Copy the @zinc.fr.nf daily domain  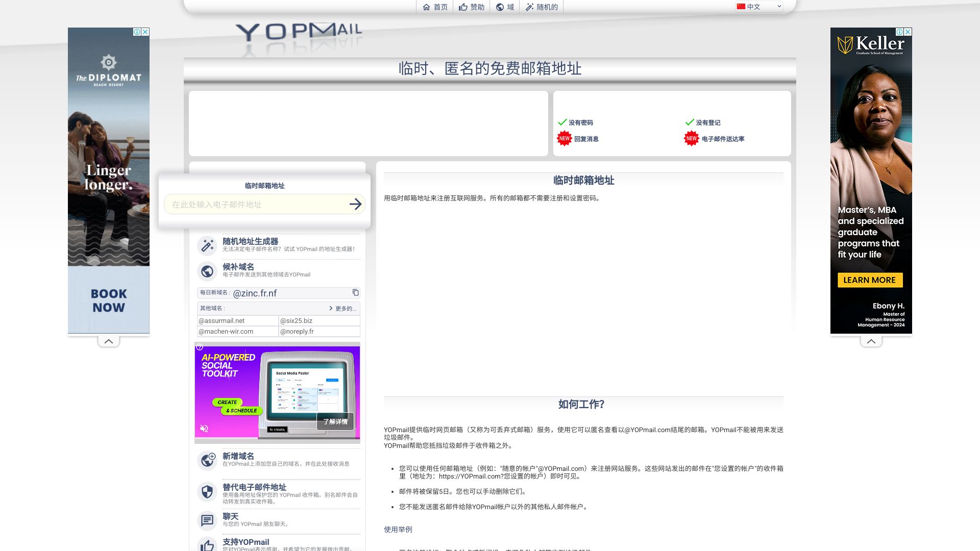coord(355,293)
